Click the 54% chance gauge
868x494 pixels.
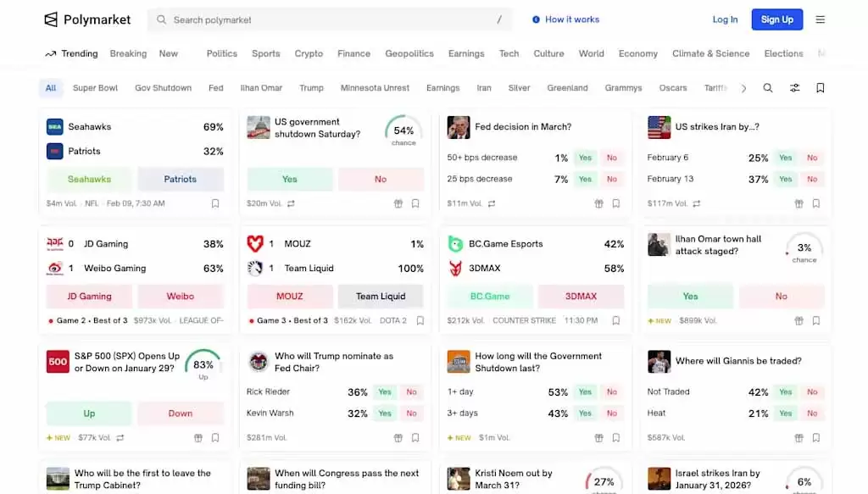403,131
